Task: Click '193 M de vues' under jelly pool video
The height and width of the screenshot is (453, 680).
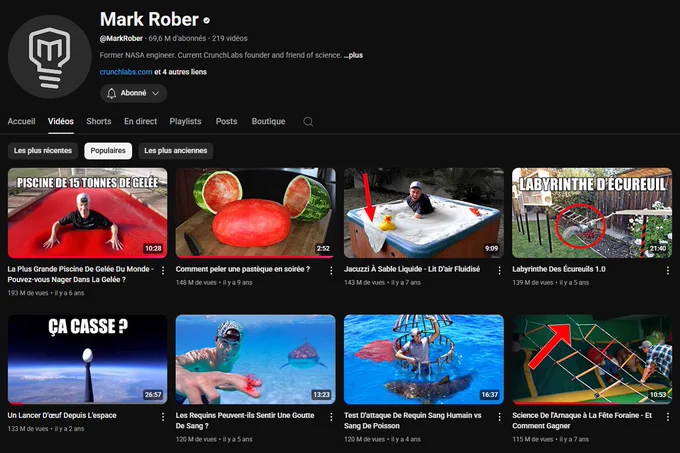Action: [28, 293]
